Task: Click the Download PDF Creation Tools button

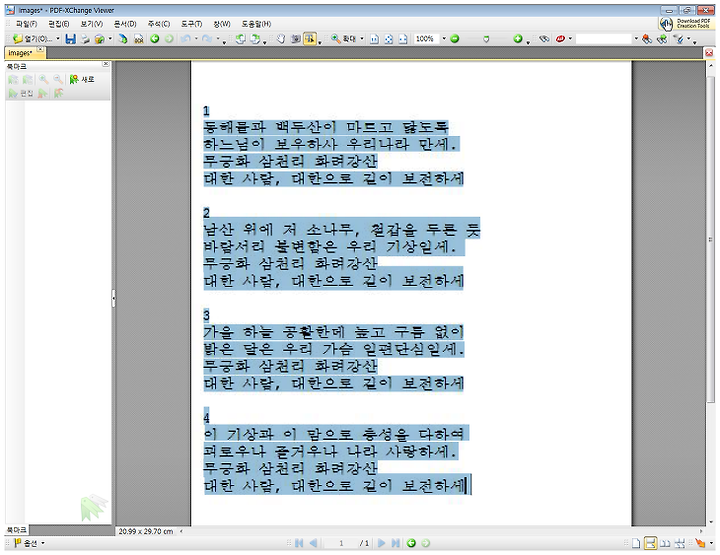Action: tap(686, 23)
